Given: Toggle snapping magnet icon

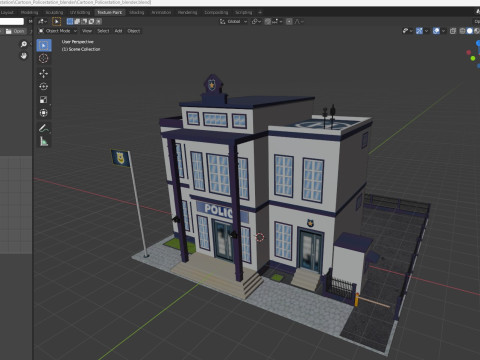Looking at the screenshot, I should [268, 22].
